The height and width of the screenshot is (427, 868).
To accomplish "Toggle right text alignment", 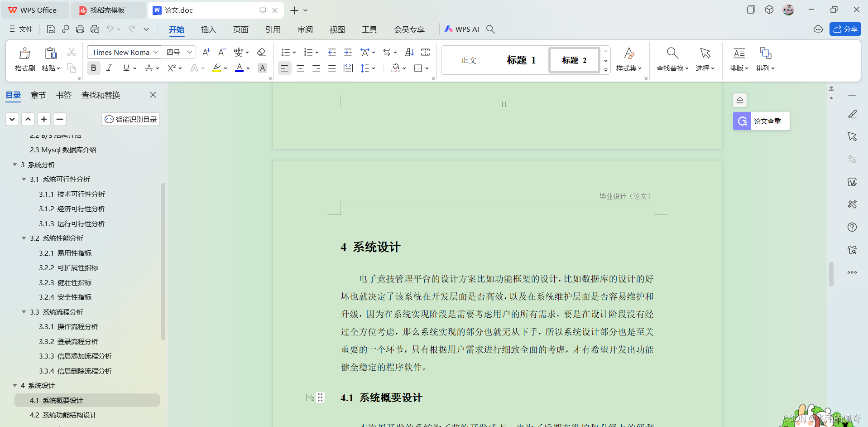I will (316, 68).
